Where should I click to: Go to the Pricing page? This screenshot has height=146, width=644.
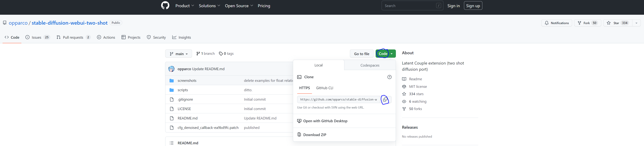pos(264,6)
